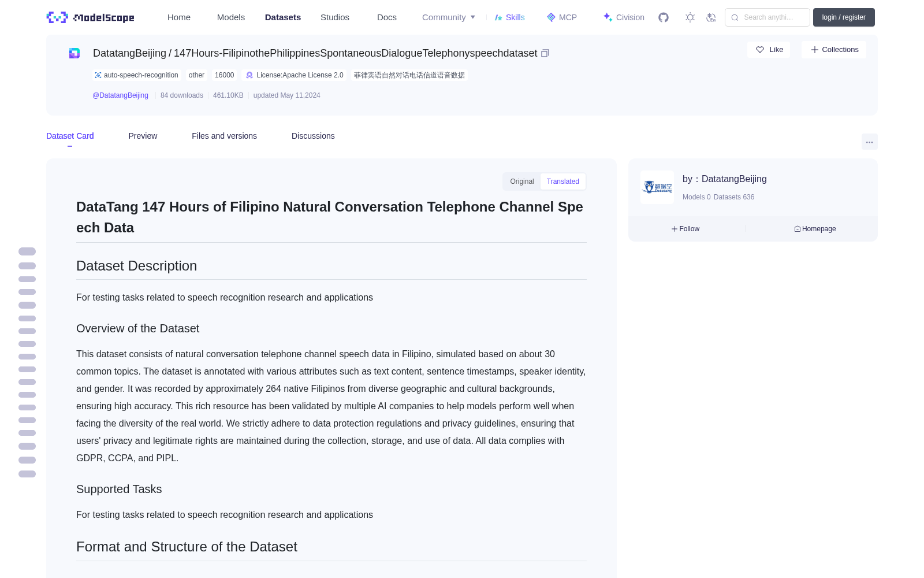Select the Dataset Card tab
The width and height of the screenshot is (924, 578).
(70, 136)
